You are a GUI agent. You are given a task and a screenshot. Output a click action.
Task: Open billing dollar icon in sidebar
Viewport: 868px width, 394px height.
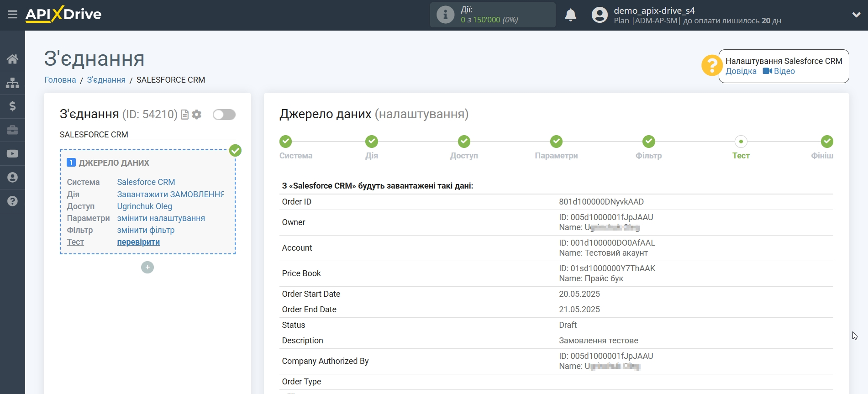point(12,106)
